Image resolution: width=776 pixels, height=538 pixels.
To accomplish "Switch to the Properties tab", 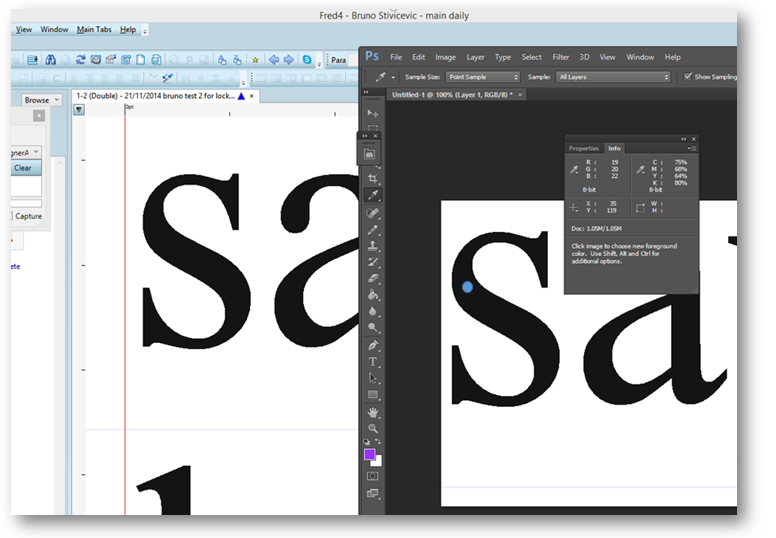I will click(x=583, y=148).
